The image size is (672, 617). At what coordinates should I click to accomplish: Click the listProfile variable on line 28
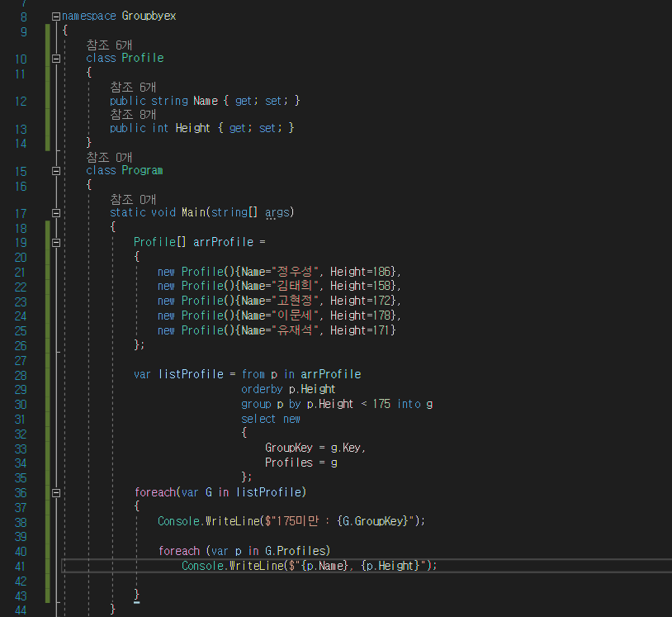191,374
